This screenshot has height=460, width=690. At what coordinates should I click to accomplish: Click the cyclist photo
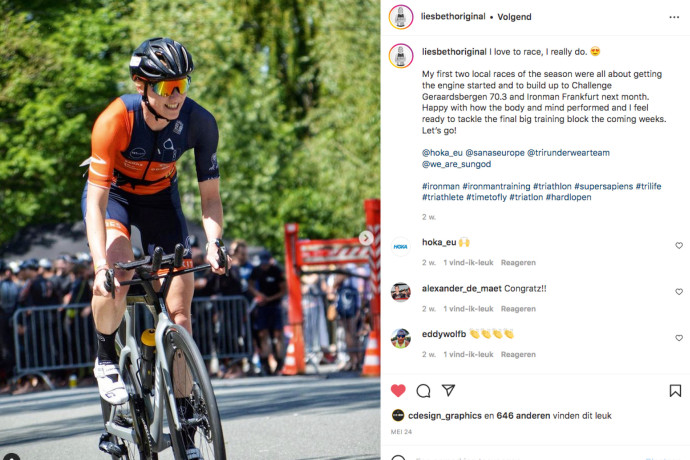(190, 230)
